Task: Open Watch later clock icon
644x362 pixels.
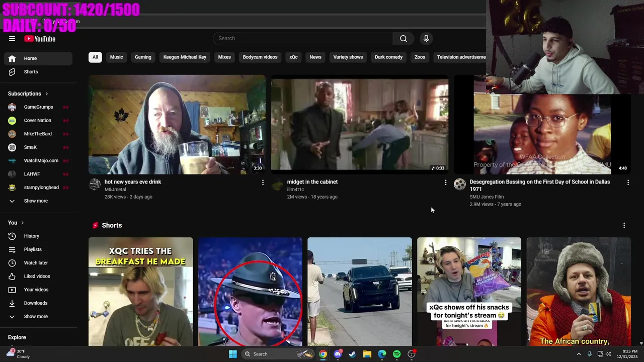Action: click(x=12, y=263)
